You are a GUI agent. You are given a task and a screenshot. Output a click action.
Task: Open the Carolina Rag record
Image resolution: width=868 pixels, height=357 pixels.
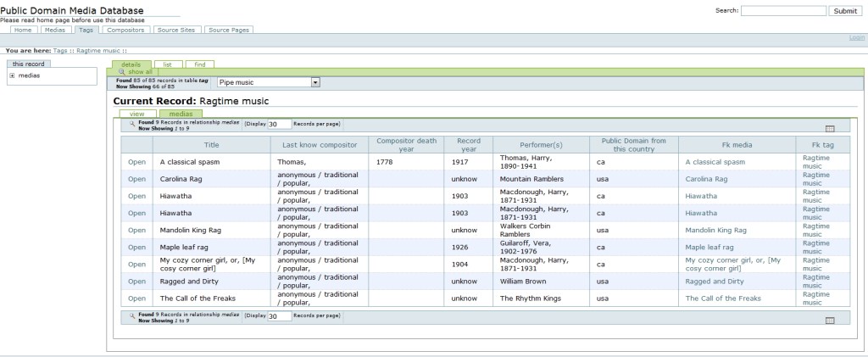136,179
